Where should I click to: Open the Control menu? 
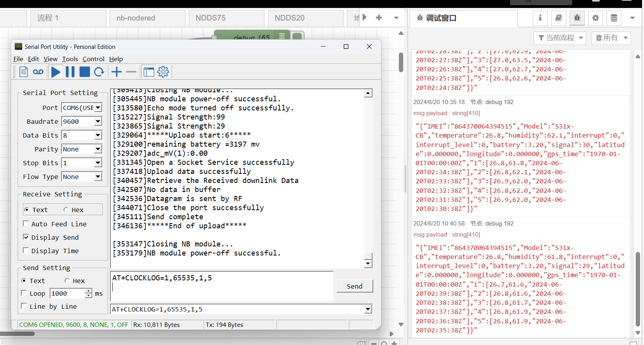(93, 59)
